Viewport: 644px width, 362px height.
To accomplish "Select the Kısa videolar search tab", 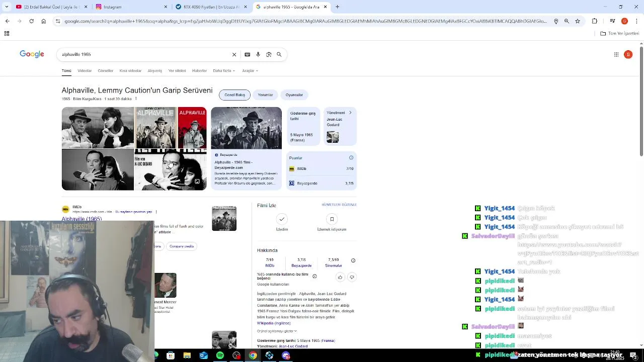I will [x=130, y=71].
